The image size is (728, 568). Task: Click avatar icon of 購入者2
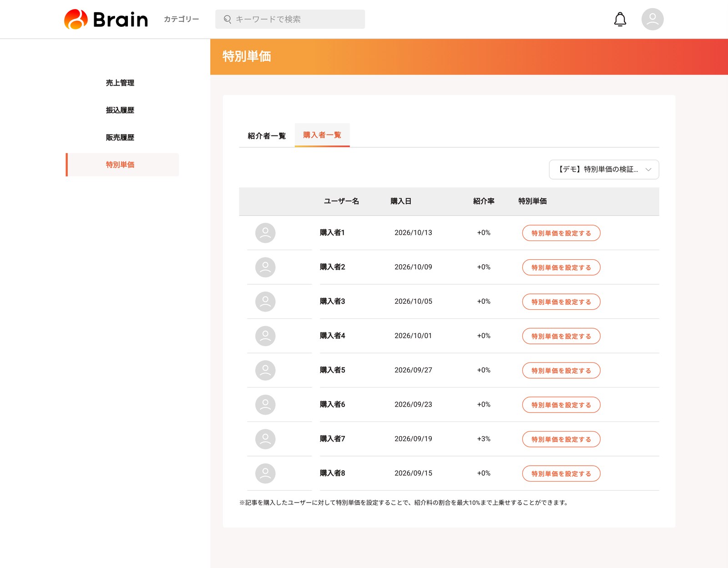pos(265,267)
